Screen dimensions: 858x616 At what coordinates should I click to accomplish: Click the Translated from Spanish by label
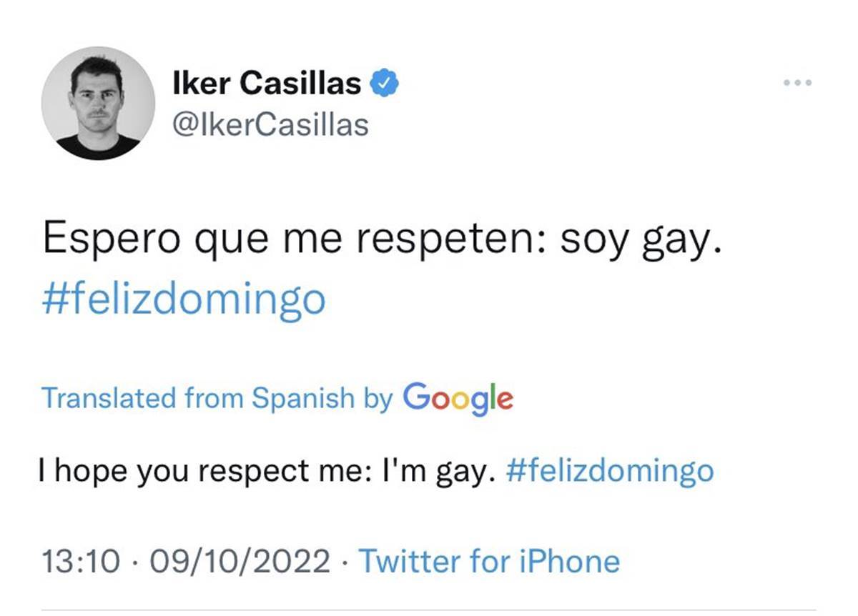(217, 398)
